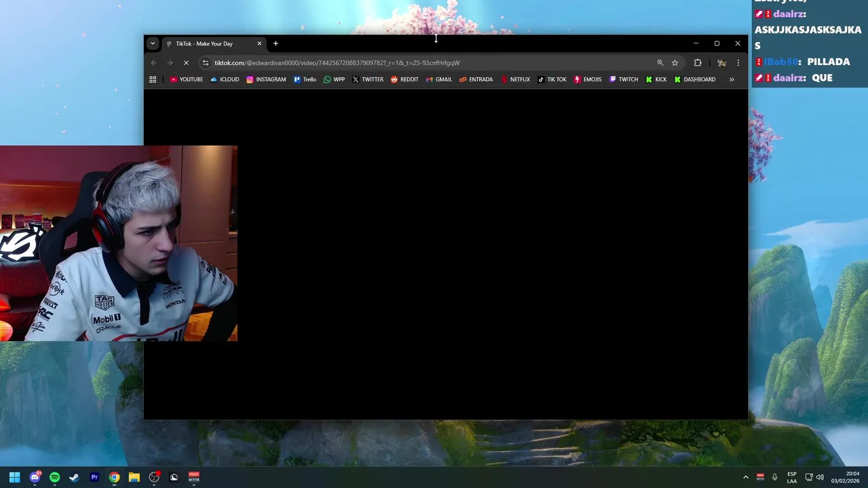Open OBS Studio from the taskbar

point(154,477)
